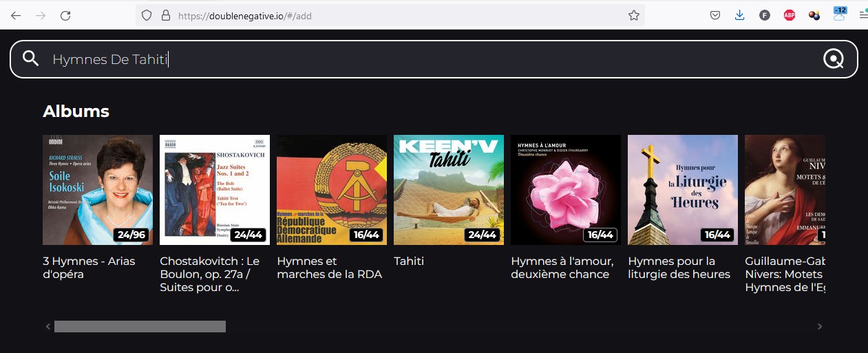Viewport: 868px width, 353px height.
Task: Click title Hymnes pour la liturgie des heures
Action: 679,268
